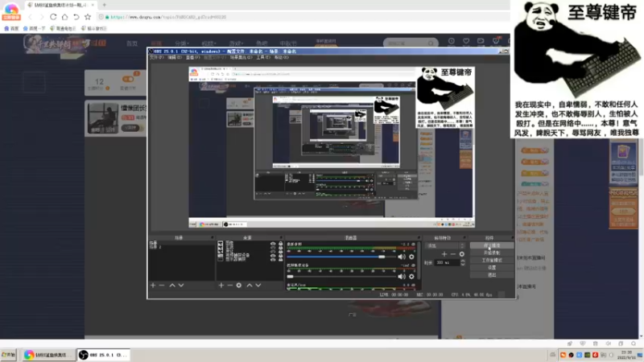Remove the selected scene with the minus icon

tap(162, 286)
